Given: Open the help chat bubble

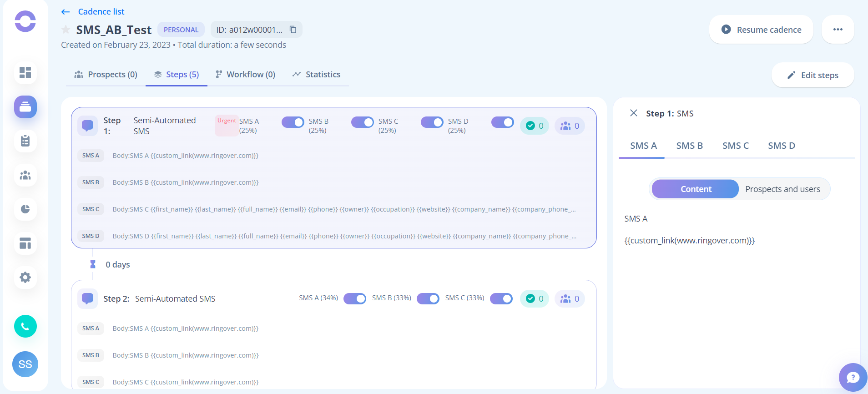Looking at the screenshot, I should pyautogui.click(x=853, y=377).
